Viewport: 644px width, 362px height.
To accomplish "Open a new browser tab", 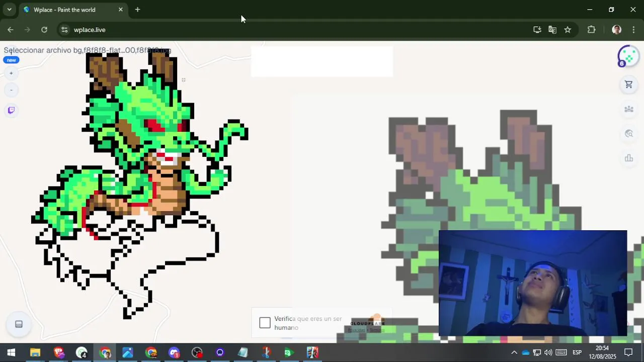I will (137, 10).
